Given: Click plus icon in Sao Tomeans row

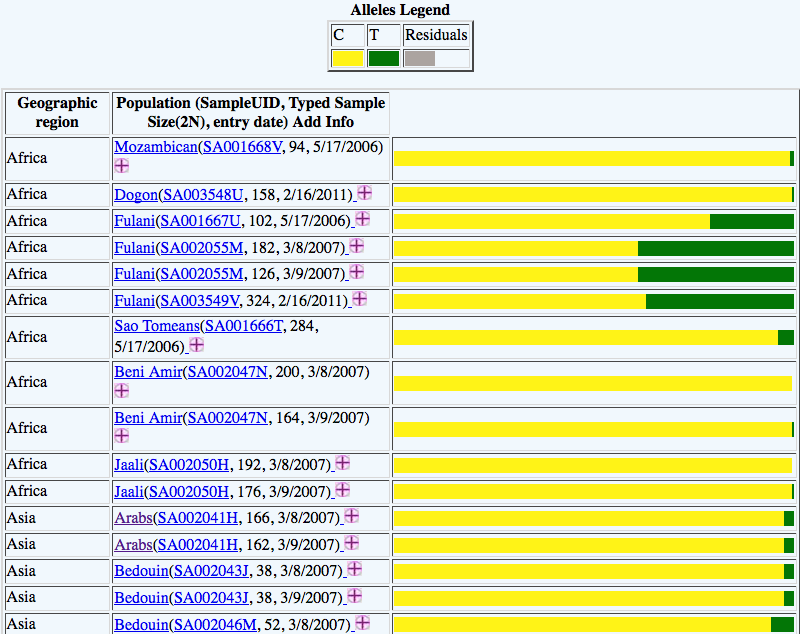Looking at the screenshot, I should pyautogui.click(x=196, y=345).
